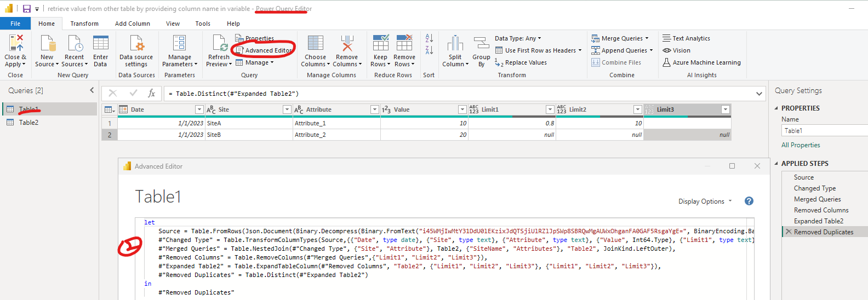The height and width of the screenshot is (300, 868).
Task: Collapse the APPLIED STEPS section
Action: pos(776,164)
